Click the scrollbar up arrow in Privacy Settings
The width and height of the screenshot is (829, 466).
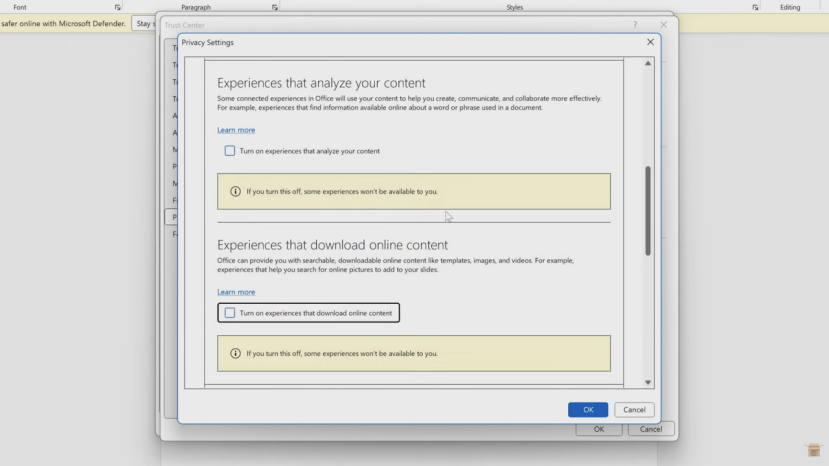tap(648, 63)
